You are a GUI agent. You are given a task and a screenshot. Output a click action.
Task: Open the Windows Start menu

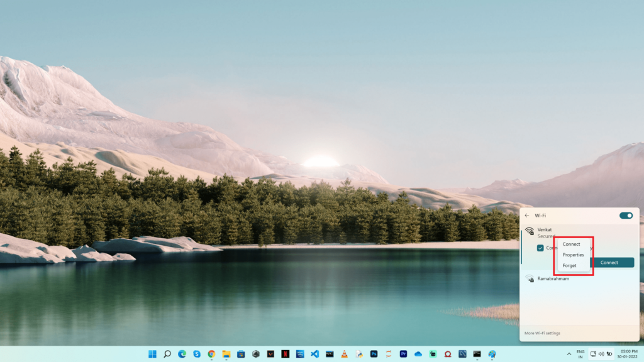(152, 354)
